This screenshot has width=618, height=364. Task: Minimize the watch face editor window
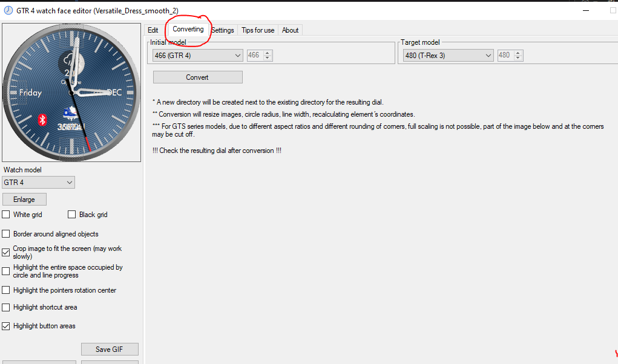click(586, 11)
